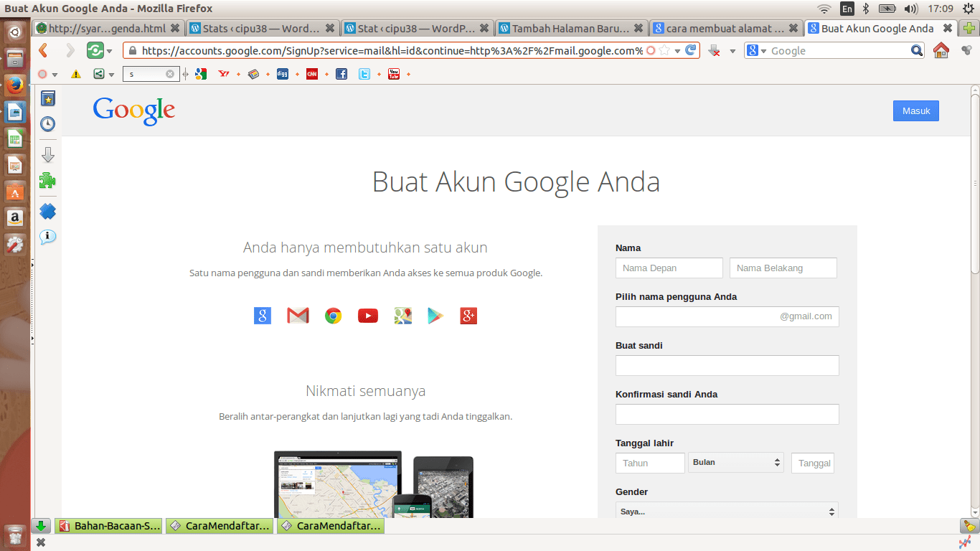Click the Google Play product icon

(x=435, y=316)
